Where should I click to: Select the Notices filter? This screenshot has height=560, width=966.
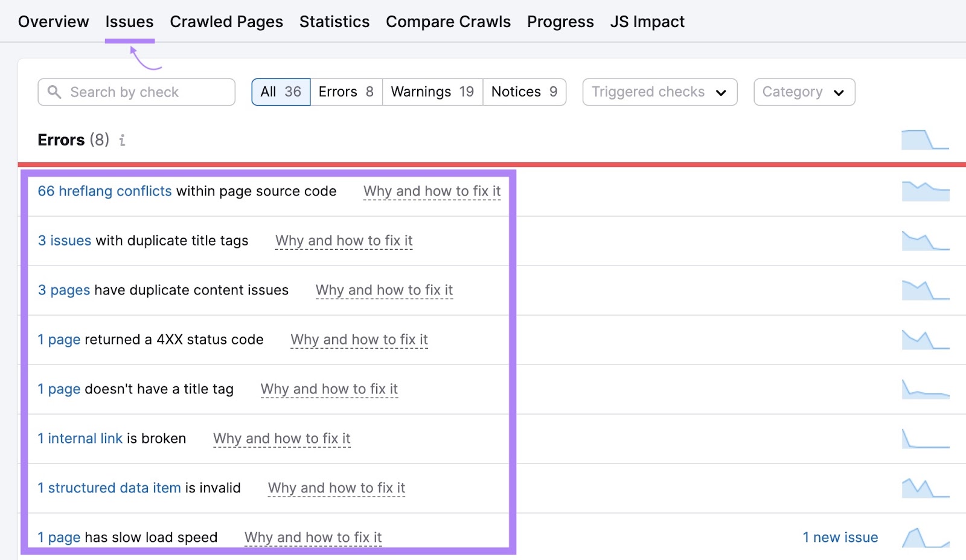[523, 92]
